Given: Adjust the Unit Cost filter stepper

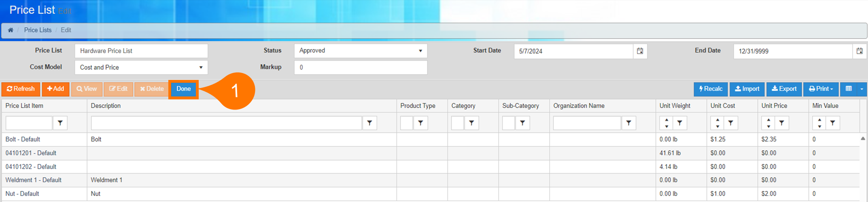Looking at the screenshot, I should [717, 123].
